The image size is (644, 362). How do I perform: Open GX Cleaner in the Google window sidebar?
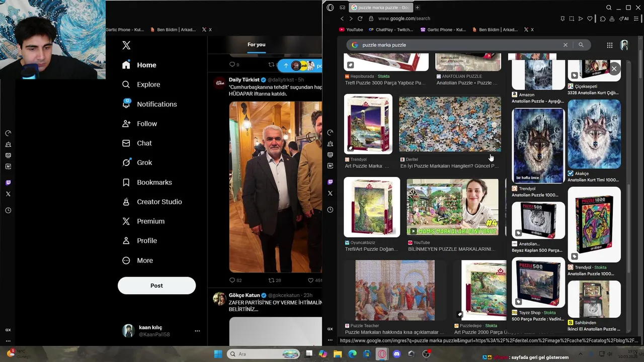tap(330, 144)
